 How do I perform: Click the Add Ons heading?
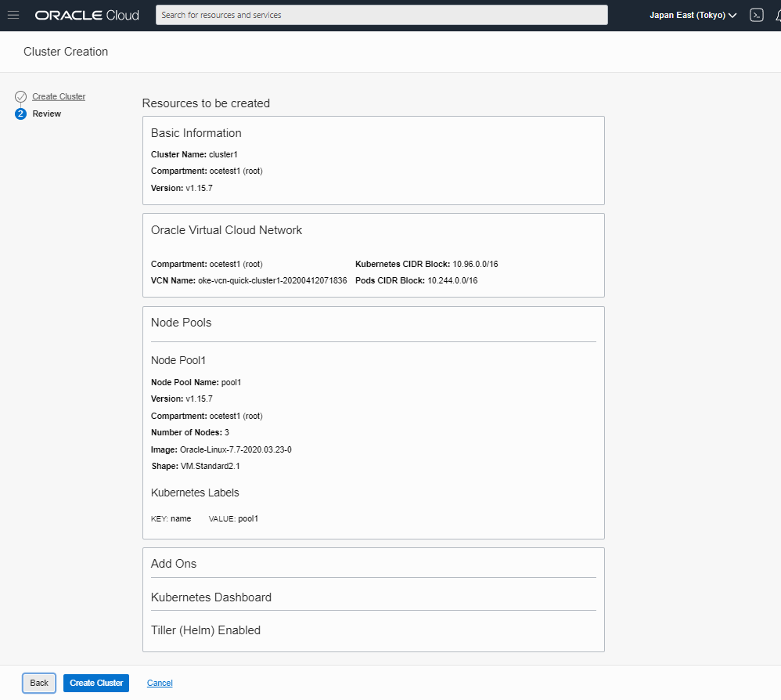(x=174, y=564)
